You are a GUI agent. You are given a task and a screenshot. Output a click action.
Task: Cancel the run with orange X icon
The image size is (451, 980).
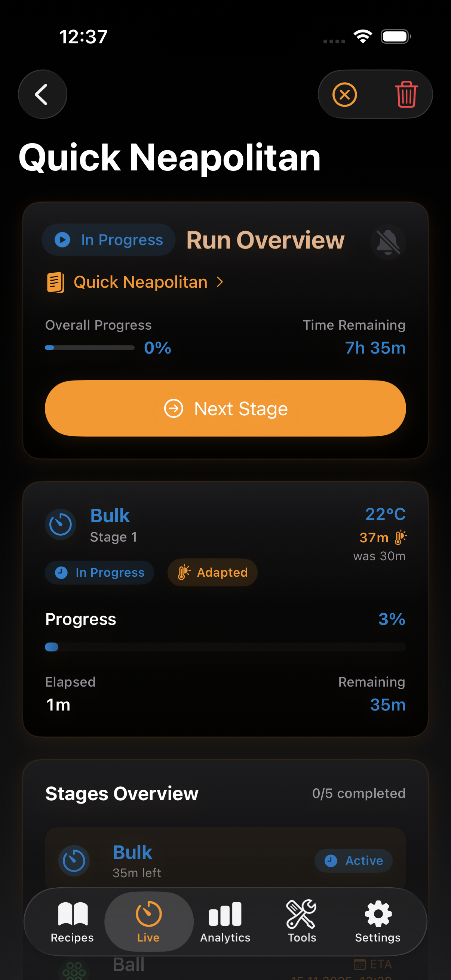(344, 94)
